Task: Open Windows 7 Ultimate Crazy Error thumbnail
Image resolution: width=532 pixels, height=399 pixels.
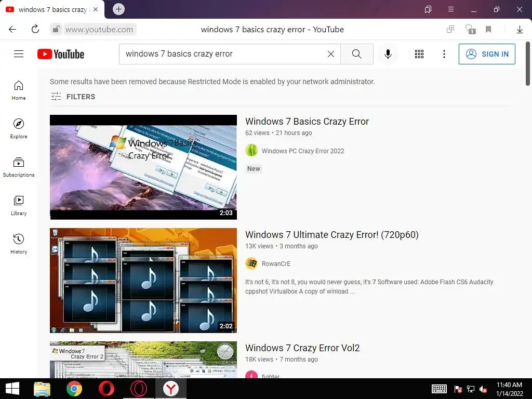Action: point(143,280)
